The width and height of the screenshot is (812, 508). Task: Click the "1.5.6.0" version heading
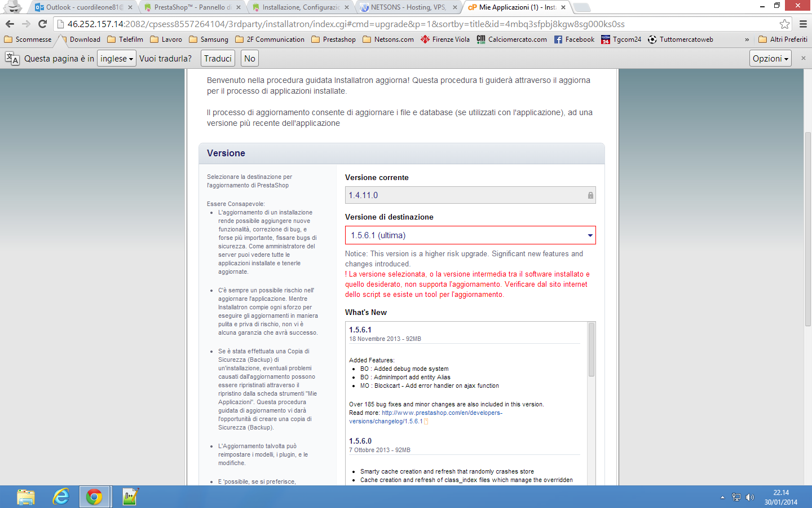click(360, 441)
